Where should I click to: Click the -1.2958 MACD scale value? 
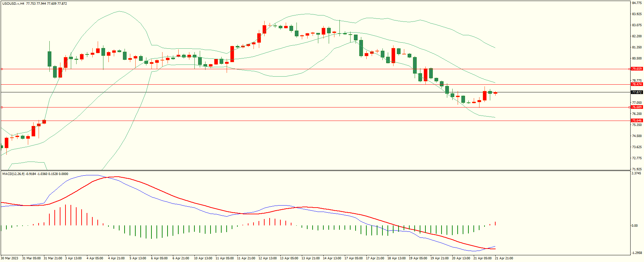click(637, 253)
